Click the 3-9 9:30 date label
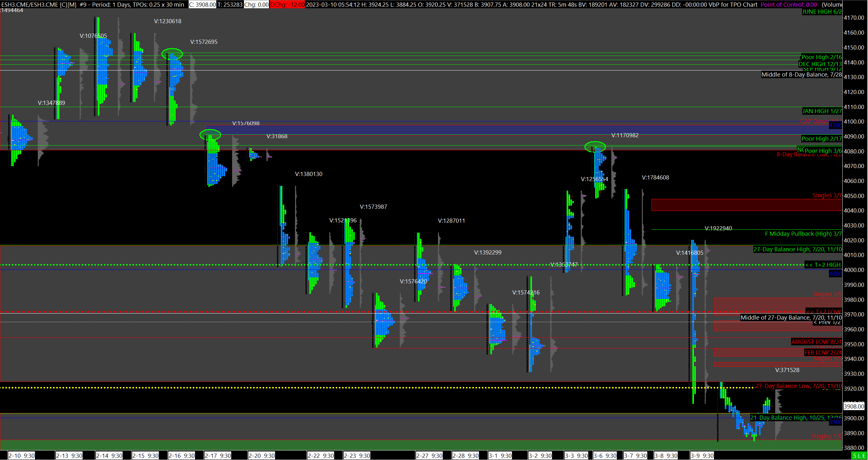868x460 pixels. pos(702,456)
